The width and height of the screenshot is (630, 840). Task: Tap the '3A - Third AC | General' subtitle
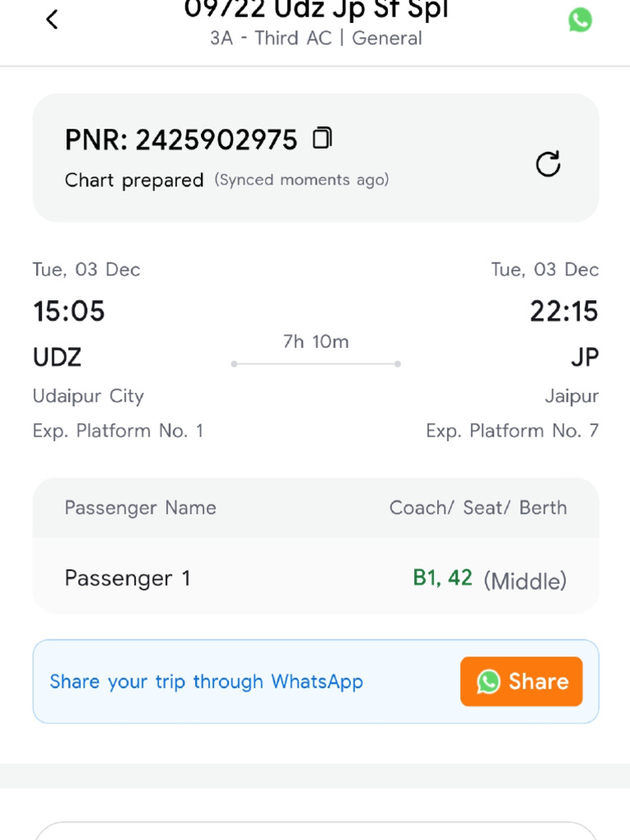pos(316,39)
